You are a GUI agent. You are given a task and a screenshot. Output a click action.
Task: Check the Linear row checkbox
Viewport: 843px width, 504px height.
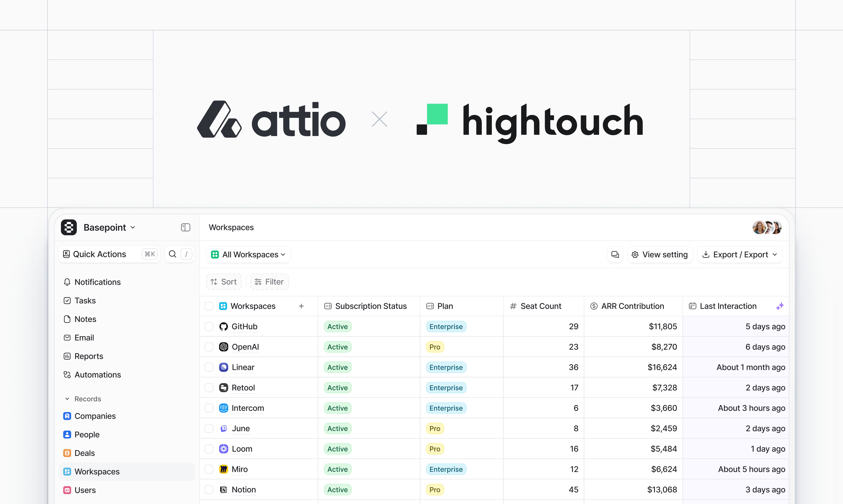point(209,367)
